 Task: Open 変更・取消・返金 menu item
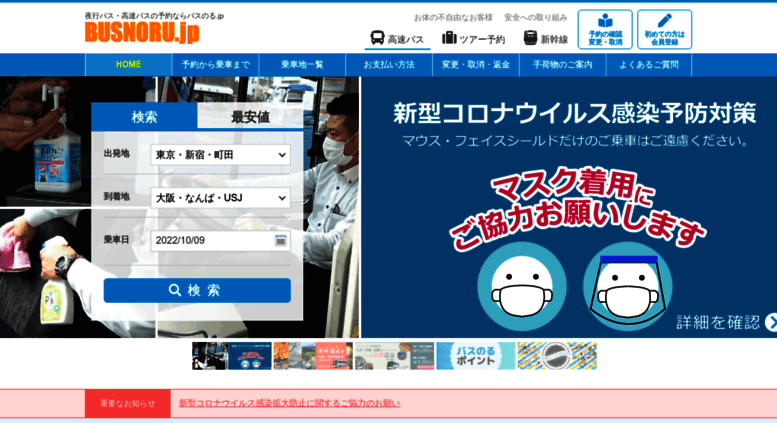click(476, 64)
